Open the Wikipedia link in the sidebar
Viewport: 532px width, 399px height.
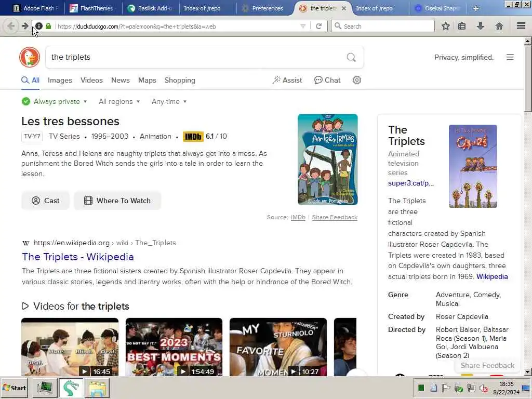[x=492, y=276]
